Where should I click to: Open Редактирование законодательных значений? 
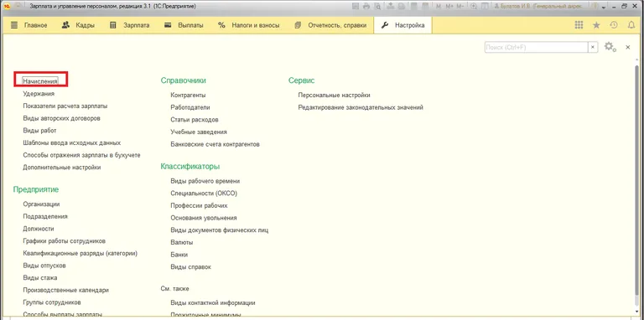pyautogui.click(x=361, y=107)
